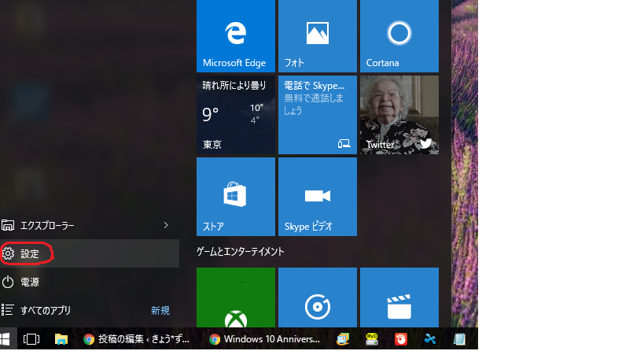The height and width of the screenshot is (362, 644).
Task: Click the computer monitor taskbar icon
Action: [x=343, y=339]
